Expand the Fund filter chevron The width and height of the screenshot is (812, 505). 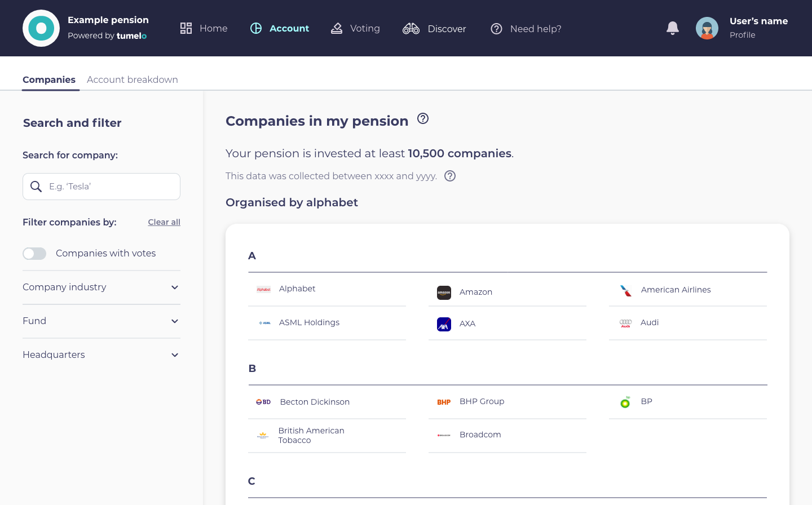coord(175,321)
